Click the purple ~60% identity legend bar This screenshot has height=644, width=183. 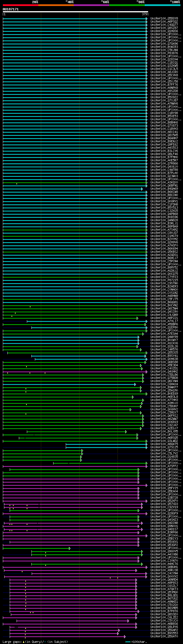91,5
